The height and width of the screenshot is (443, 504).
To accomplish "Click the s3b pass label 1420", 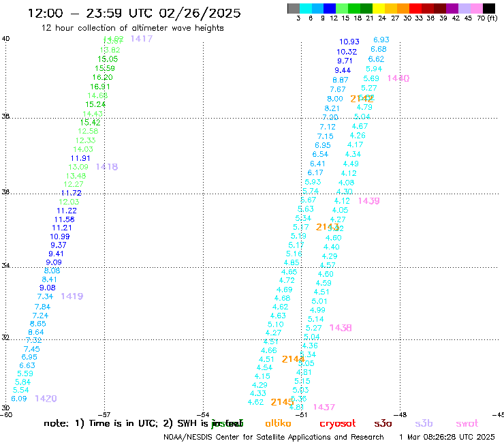I will pos(46,399).
